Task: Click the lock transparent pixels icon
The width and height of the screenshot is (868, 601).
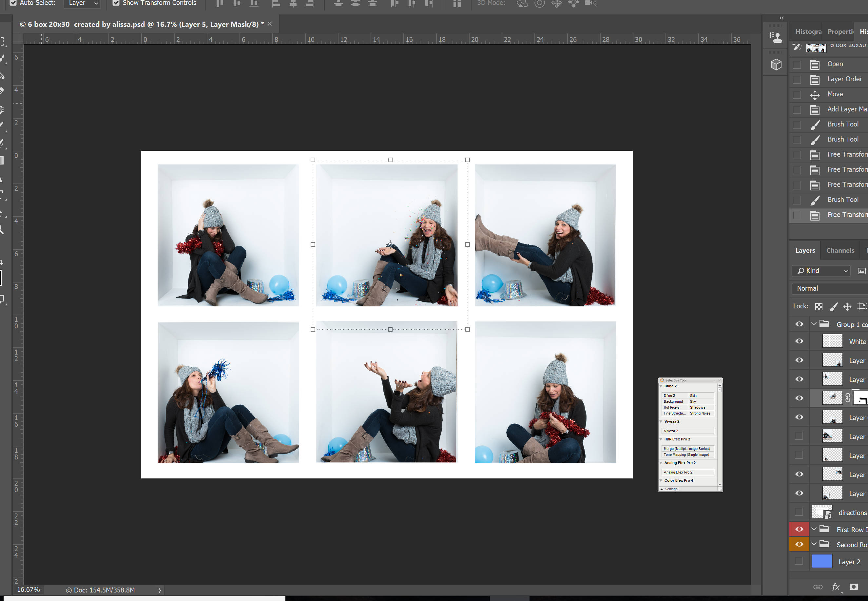Action: [x=819, y=306]
